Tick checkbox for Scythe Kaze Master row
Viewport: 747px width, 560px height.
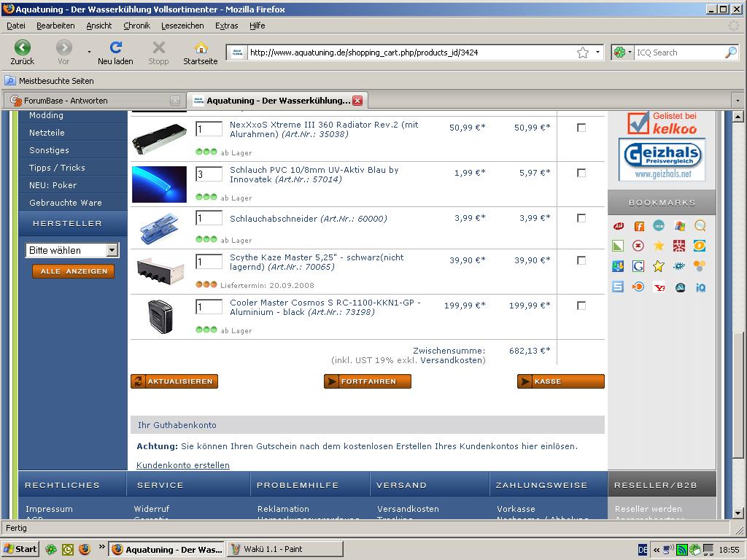pos(581,260)
